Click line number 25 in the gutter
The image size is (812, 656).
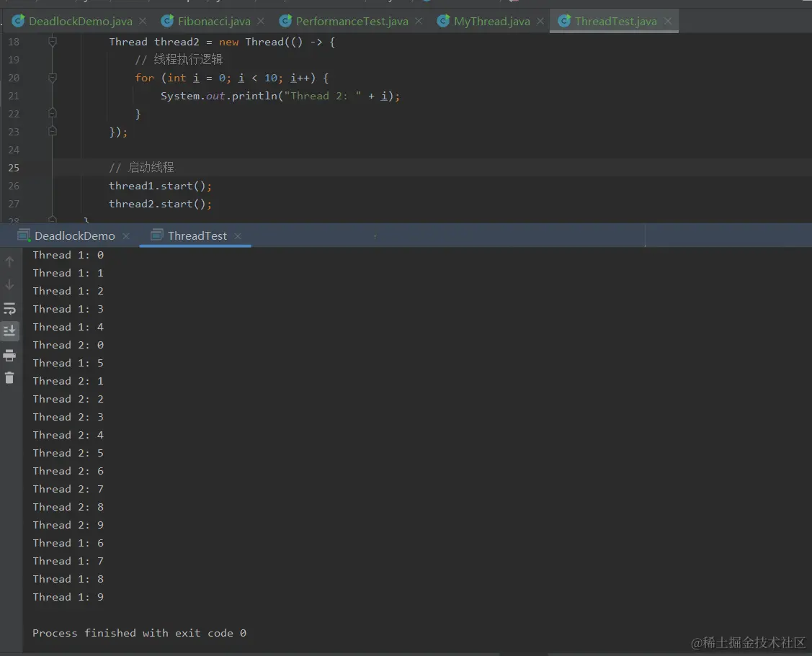[14, 168]
